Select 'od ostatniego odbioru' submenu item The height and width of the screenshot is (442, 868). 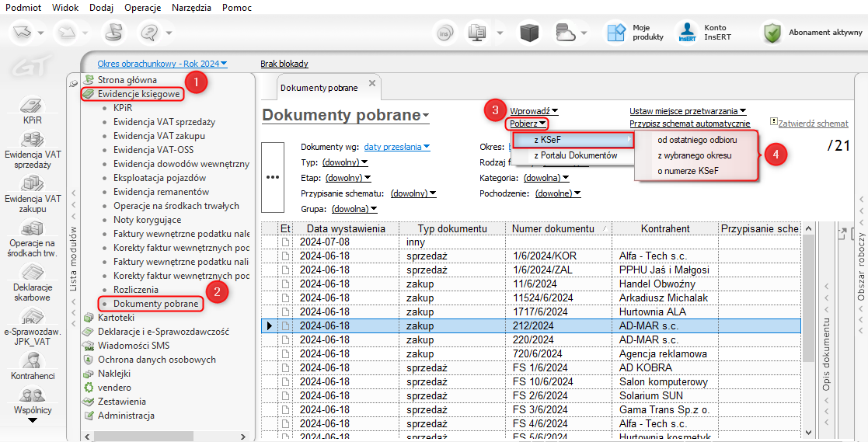pyautogui.click(x=696, y=140)
